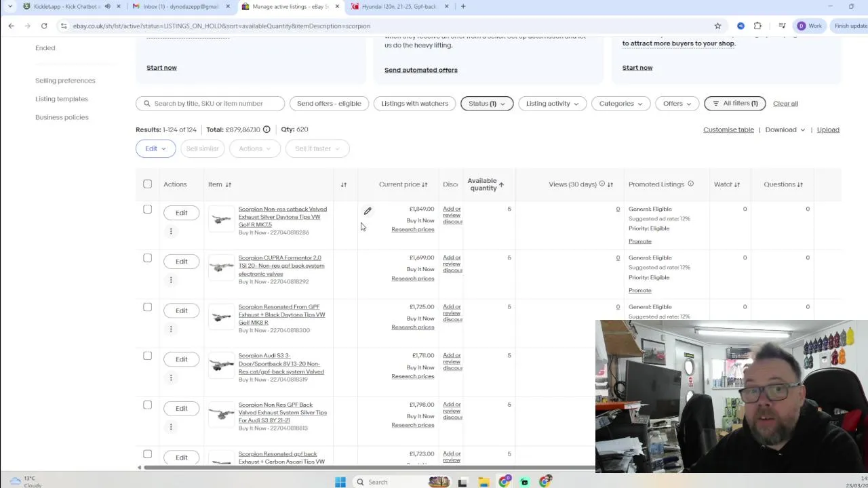Open new browser tab plus button
The width and height of the screenshot is (868, 488).
463,6
